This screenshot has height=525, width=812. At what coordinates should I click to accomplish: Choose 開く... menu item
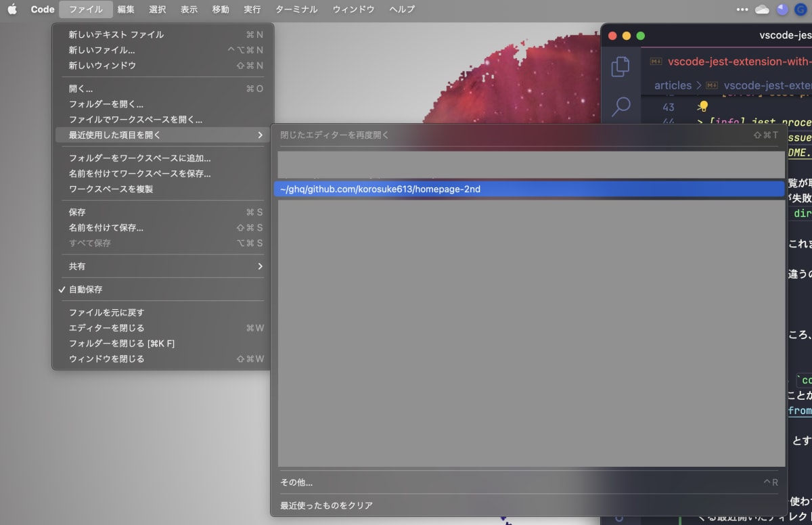pos(162,89)
